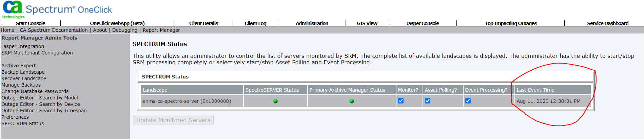Open the Jasper Console tab
Viewport: 644px width, 139px height.
pos(423,23)
